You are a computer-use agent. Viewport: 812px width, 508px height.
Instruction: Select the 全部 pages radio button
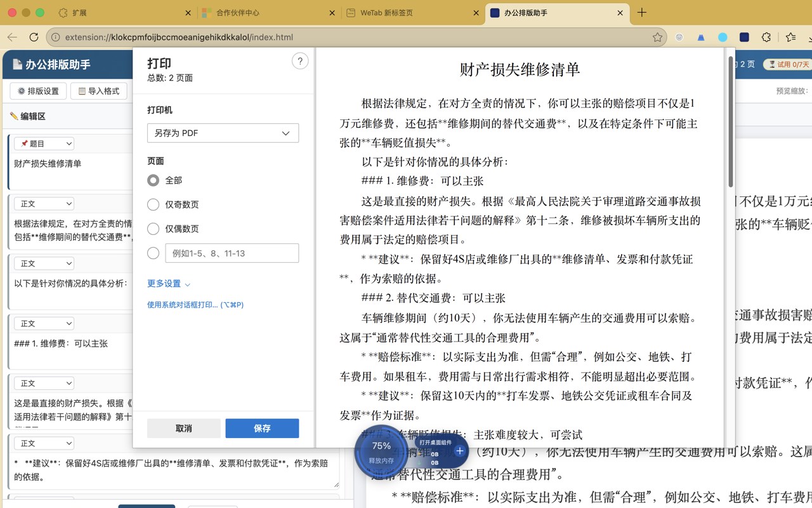[x=153, y=180]
